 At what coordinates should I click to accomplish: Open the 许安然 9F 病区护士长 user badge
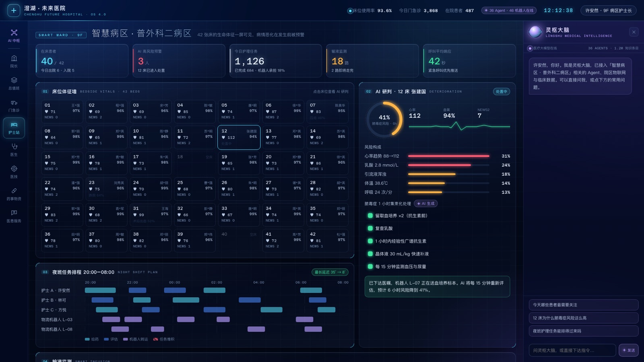click(608, 10)
